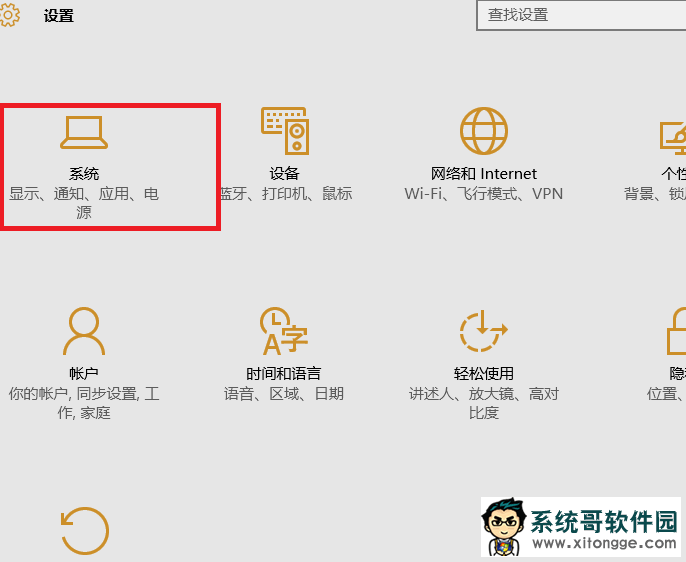Click the 语音、区域、日期 description text
Viewport: 686px width, 562px height.
click(x=284, y=394)
